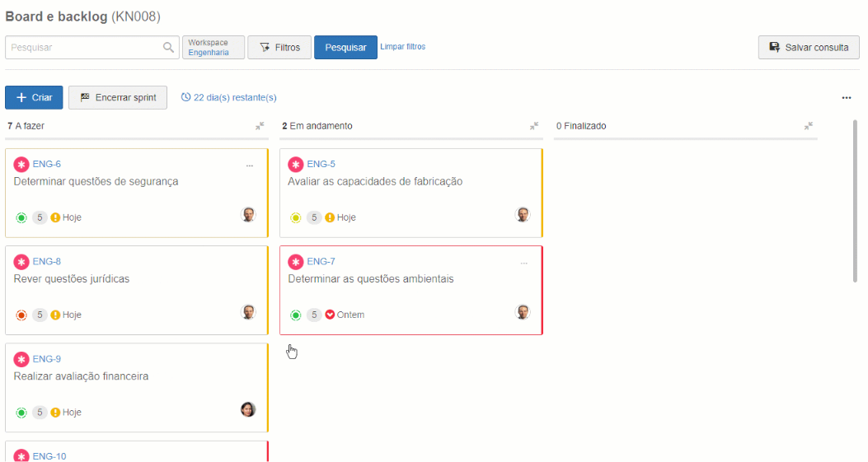Collapse the 'Em andamento' column
The height and width of the screenshot is (462, 868).
click(x=534, y=126)
